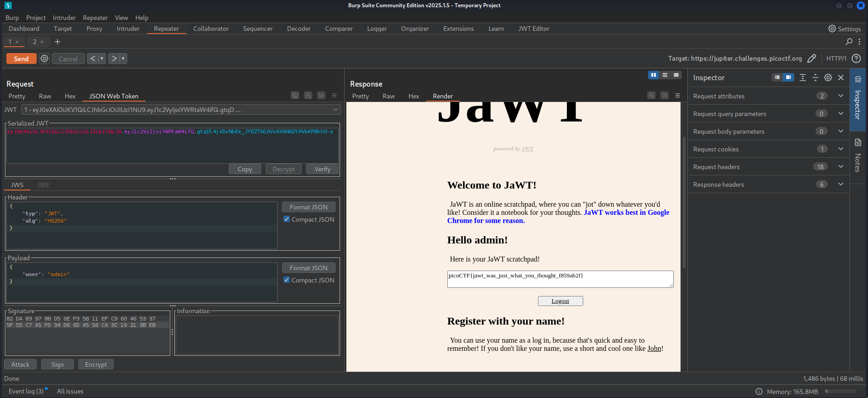Set side-by-side request/response layout
This screenshot has width=868, height=398.
tap(653, 75)
